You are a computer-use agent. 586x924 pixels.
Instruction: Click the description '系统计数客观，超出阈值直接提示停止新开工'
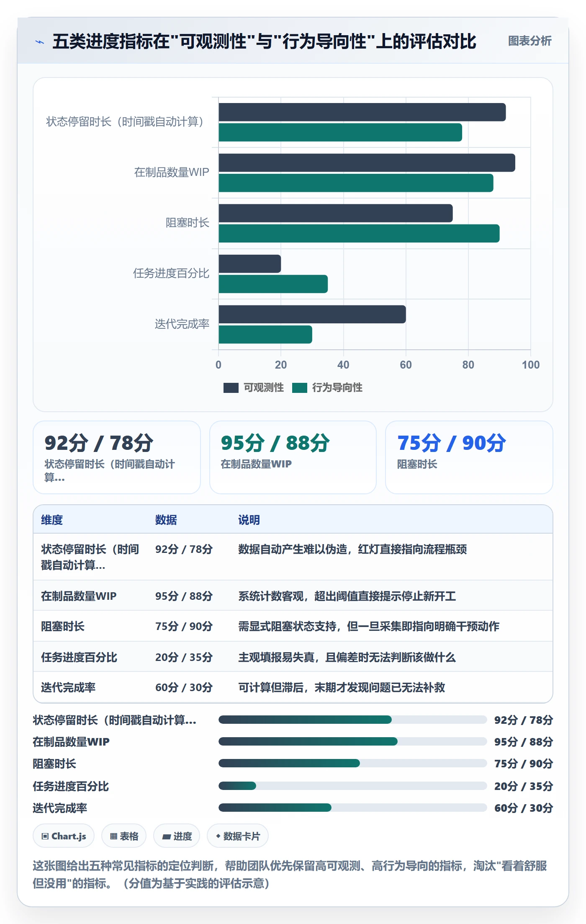pyautogui.click(x=347, y=596)
